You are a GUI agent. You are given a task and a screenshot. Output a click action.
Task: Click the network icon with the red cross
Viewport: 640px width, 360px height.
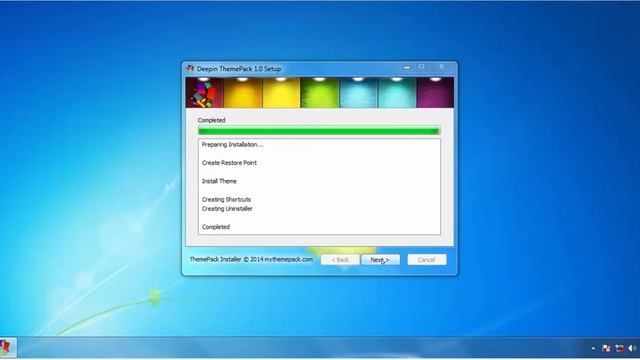(x=620, y=348)
